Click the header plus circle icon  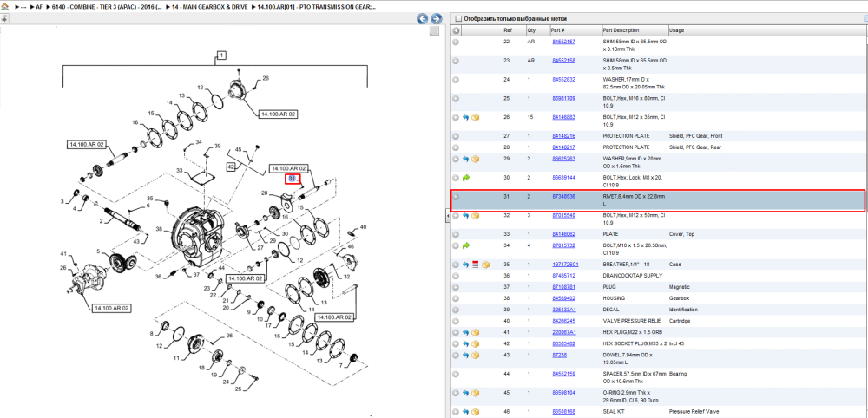click(456, 29)
